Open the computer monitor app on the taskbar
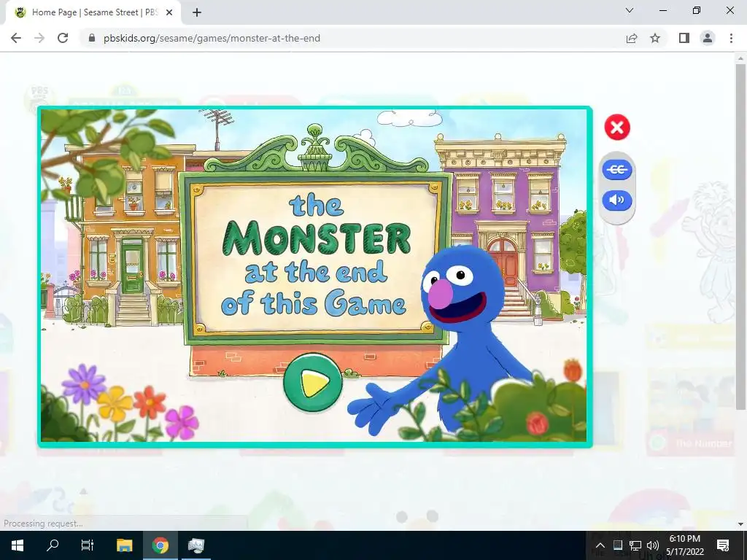 196,545
